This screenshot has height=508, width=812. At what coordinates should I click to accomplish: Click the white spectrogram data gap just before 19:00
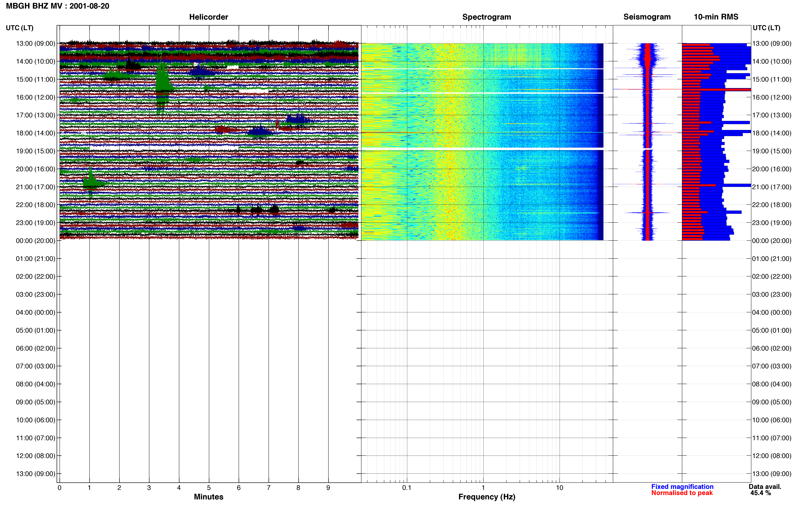click(x=482, y=149)
